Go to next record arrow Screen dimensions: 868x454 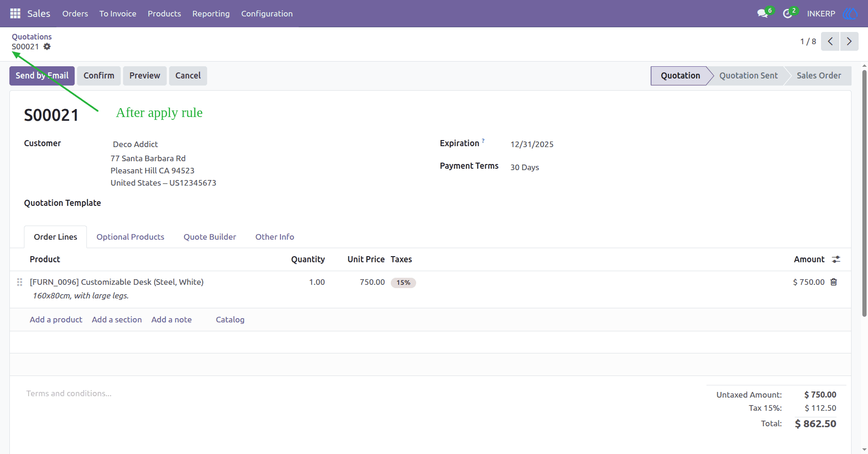point(849,41)
